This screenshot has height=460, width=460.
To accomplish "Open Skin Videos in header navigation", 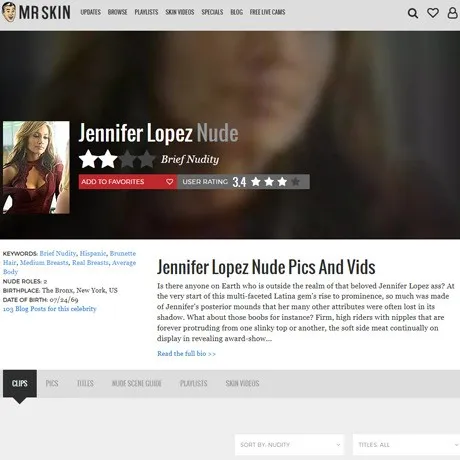I will point(180,12).
